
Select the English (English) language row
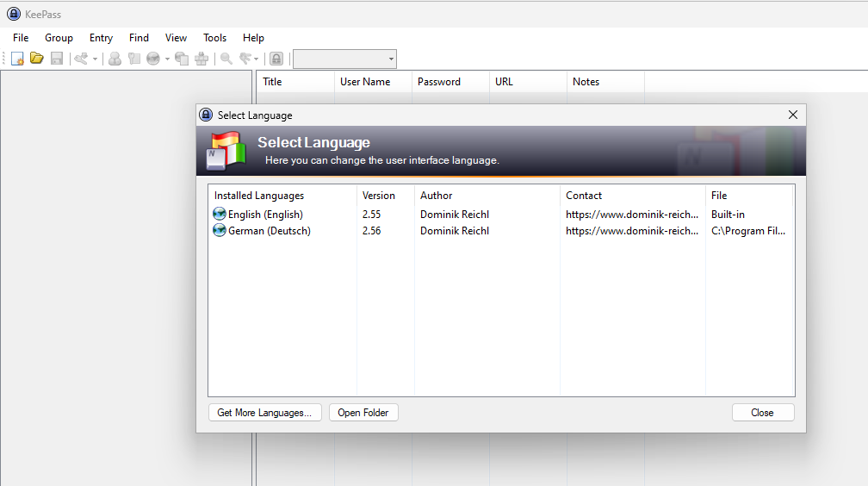[x=502, y=214]
